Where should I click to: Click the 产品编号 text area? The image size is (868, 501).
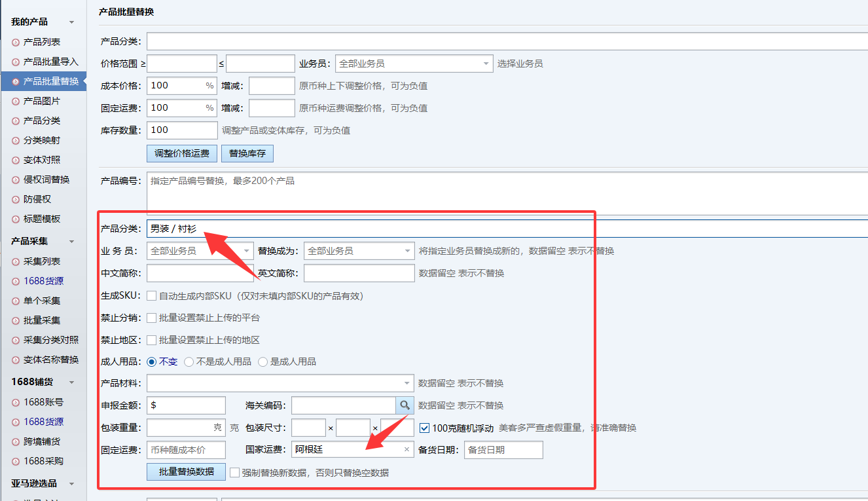coord(504,193)
